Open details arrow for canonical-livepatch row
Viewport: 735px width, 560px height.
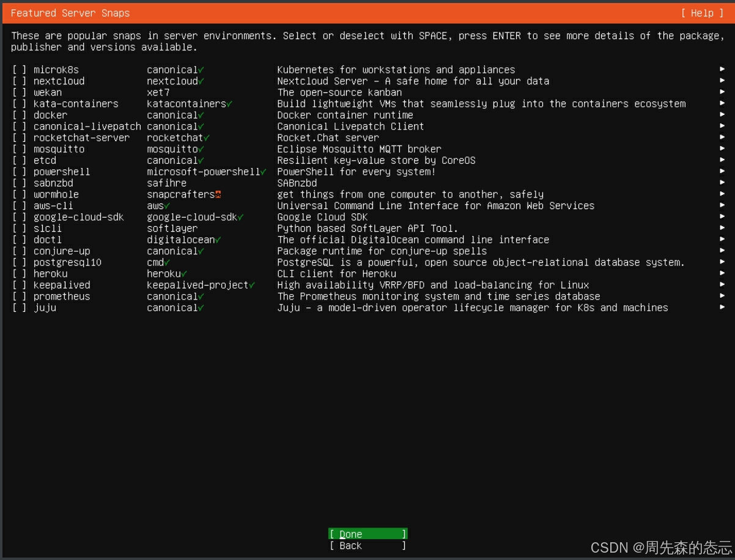tap(722, 127)
